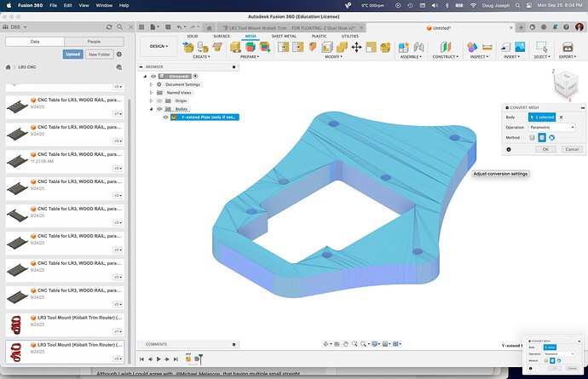Expand the Named Views tree node
The image size is (588, 379).
151,93
